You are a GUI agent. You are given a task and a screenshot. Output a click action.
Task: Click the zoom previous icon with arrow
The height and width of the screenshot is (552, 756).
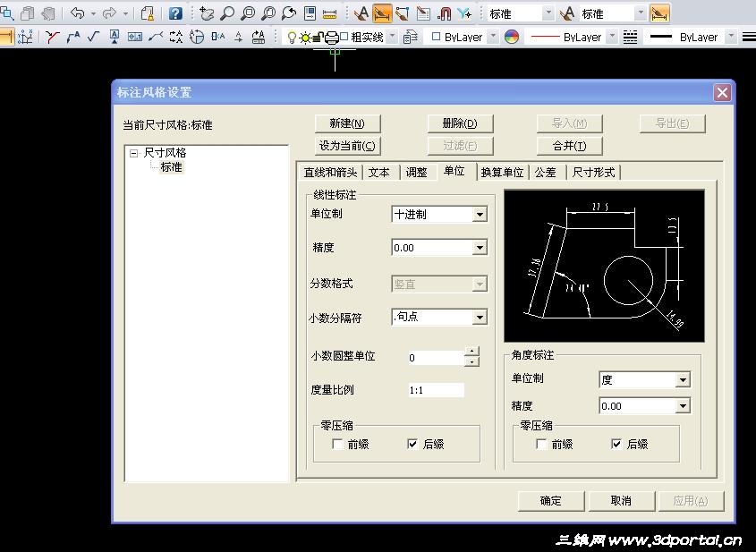[x=288, y=13]
